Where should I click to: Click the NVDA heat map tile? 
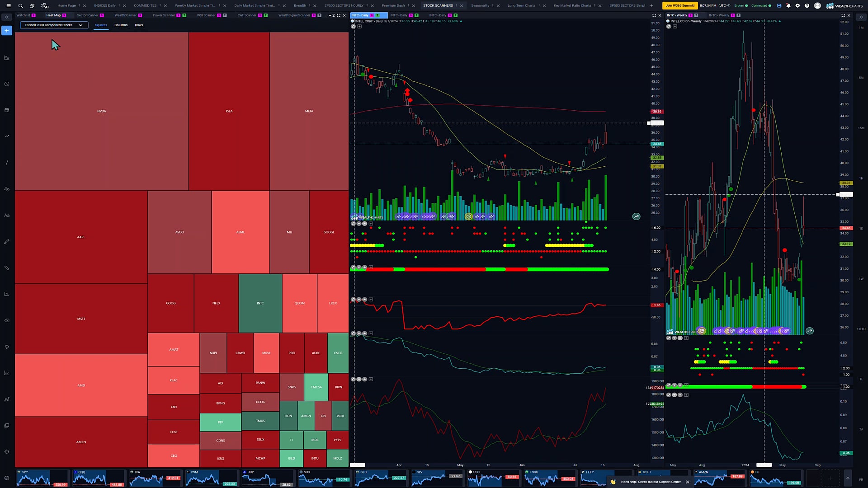coord(102,111)
